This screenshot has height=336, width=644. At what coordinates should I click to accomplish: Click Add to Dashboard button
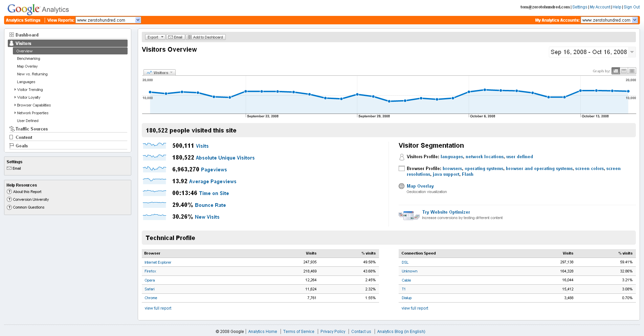click(x=206, y=37)
